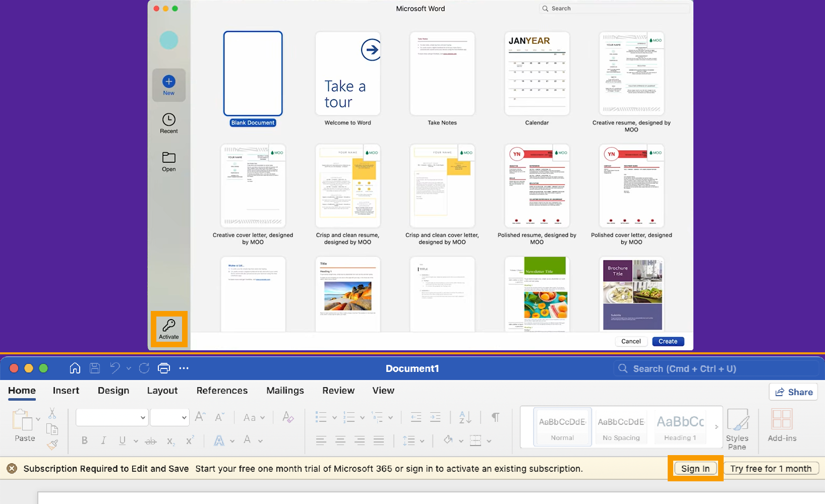
Task: Open the more options ellipsis in title bar
Action: (184, 368)
